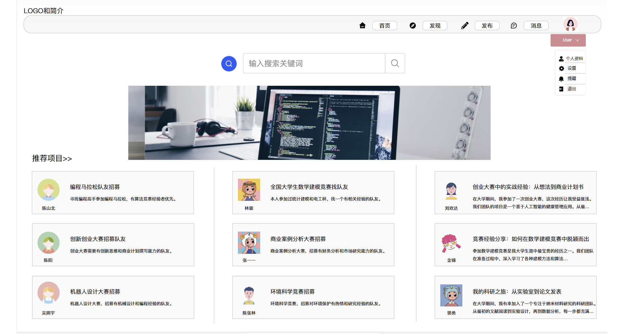Viewport: 644px width, 335px height.
Task: Click the LOGO和简介 header text
Action: [44, 11]
